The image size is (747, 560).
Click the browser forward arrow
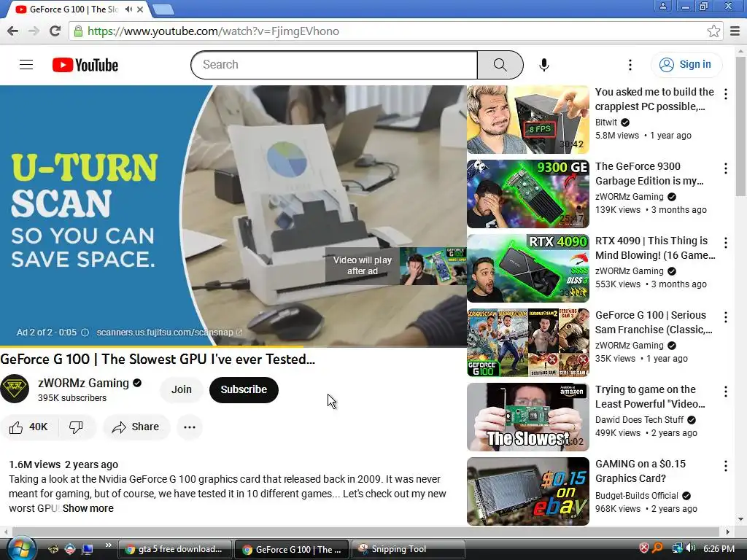(x=34, y=31)
